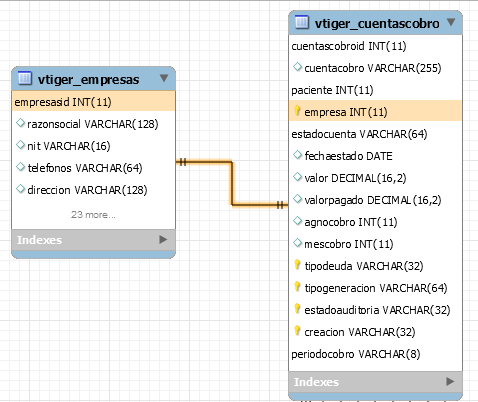Collapse vtiger_empresas table with header arrow
This screenshot has width=478, height=402.
(x=164, y=78)
